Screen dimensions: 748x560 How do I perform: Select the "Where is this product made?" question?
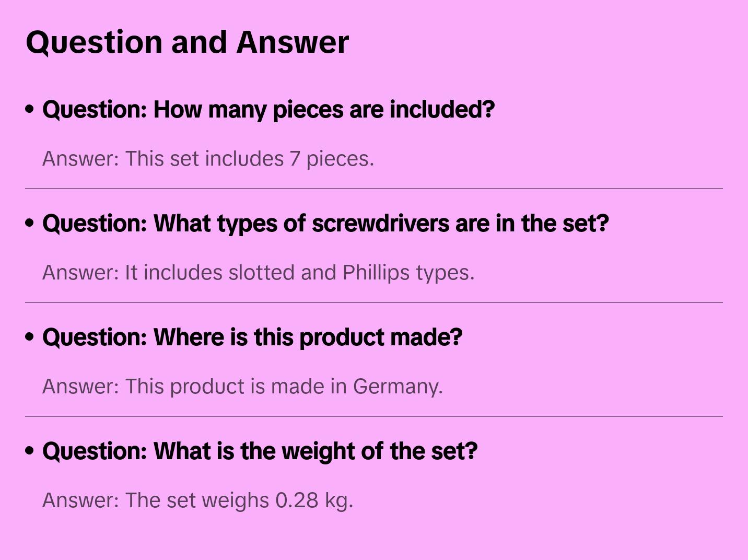[x=252, y=337]
